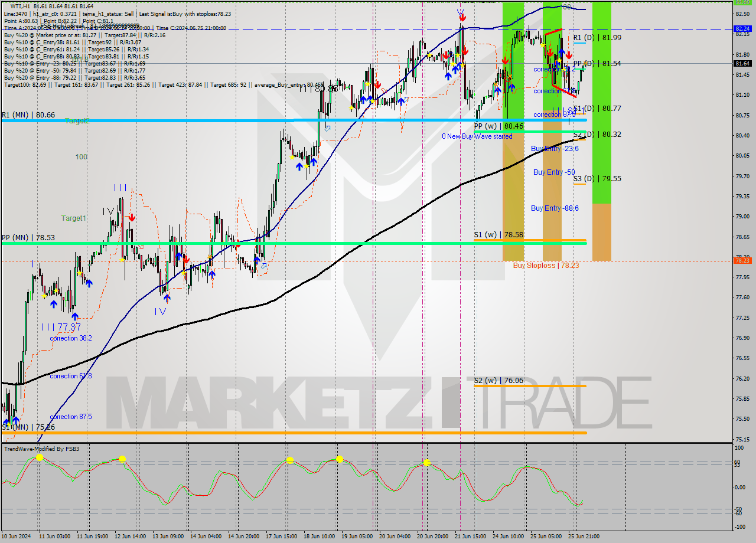This screenshot has width=756, height=543.
Task: Click the orange 78.23 stoploss price tag
Action: coord(742,260)
